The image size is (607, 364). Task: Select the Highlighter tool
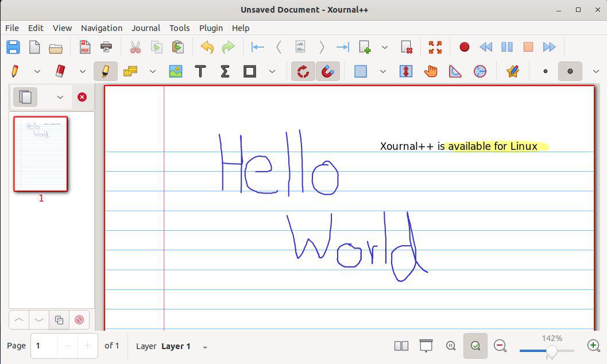(105, 71)
